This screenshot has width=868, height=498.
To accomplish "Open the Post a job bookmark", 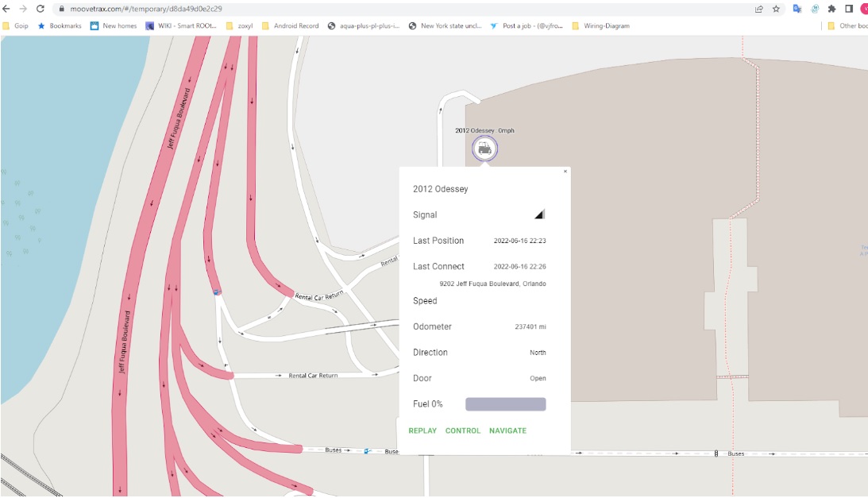I will tap(527, 25).
